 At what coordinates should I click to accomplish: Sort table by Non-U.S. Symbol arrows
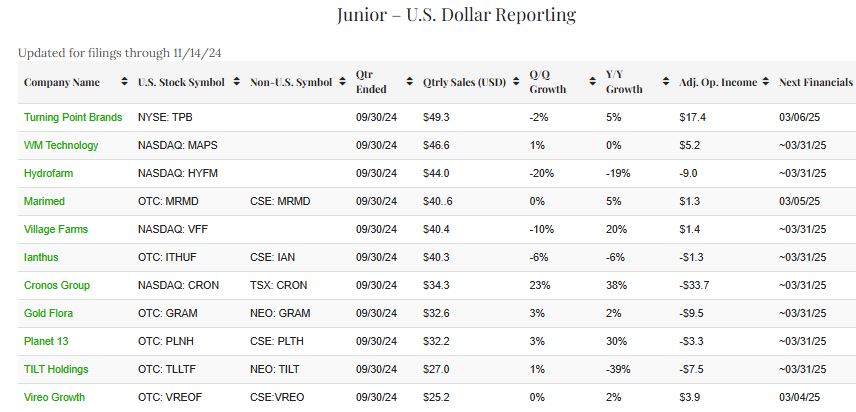(x=341, y=81)
